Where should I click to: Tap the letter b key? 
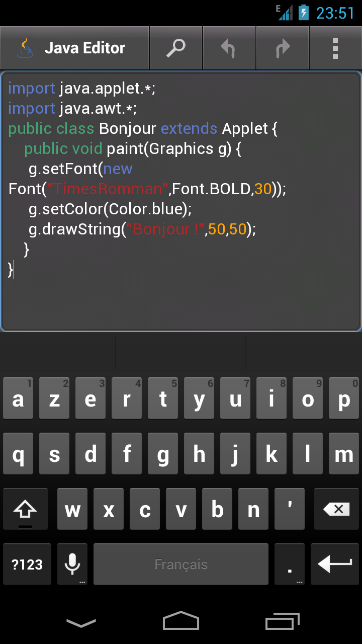[217, 509]
